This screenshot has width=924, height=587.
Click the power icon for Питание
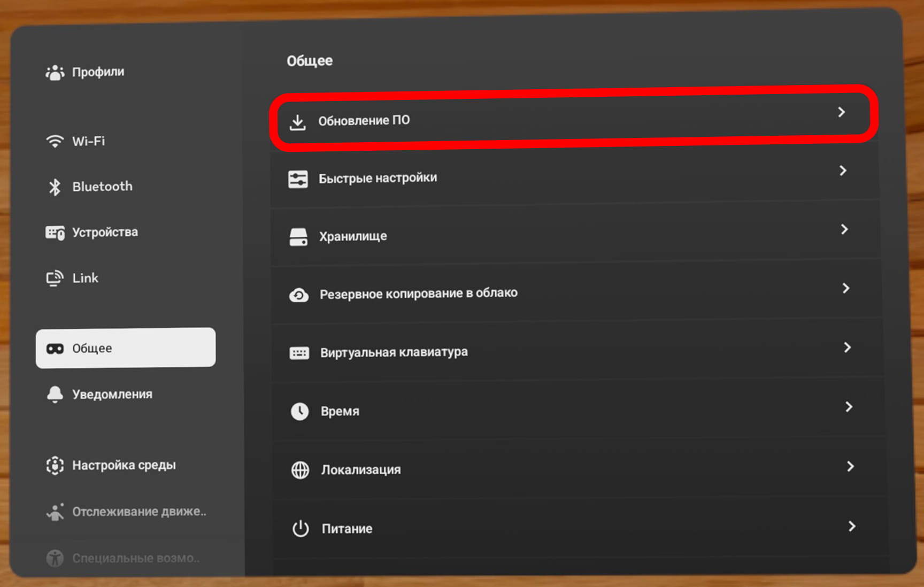(301, 529)
